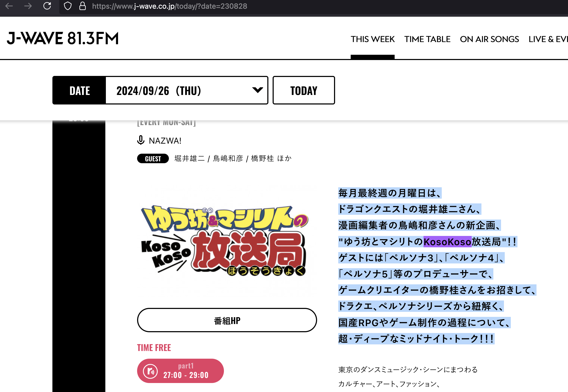Click the line 漫画編集者の鳥嶋和彦さんの新企画、
This screenshot has width=568, height=392.
coord(419,225)
